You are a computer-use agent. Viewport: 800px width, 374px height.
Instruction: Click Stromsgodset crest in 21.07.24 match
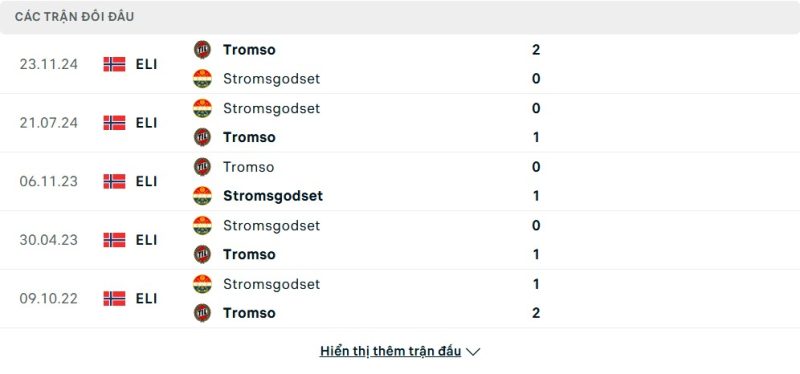(202, 108)
